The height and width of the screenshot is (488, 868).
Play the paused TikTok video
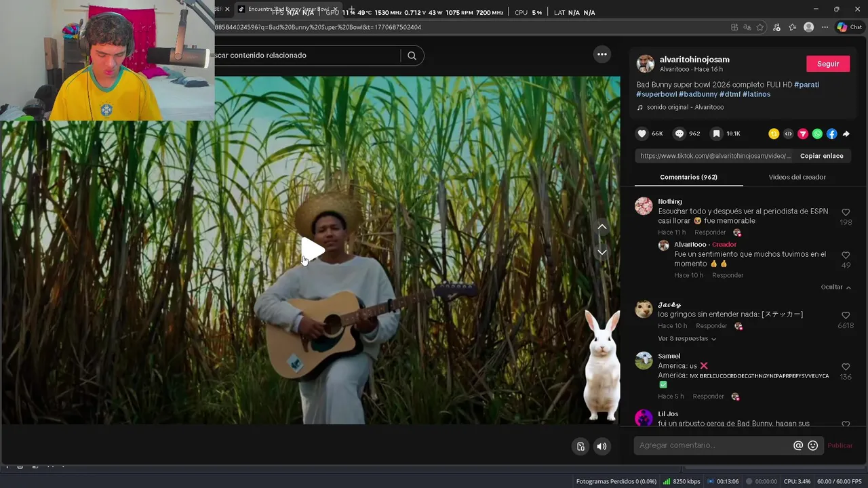(x=313, y=250)
